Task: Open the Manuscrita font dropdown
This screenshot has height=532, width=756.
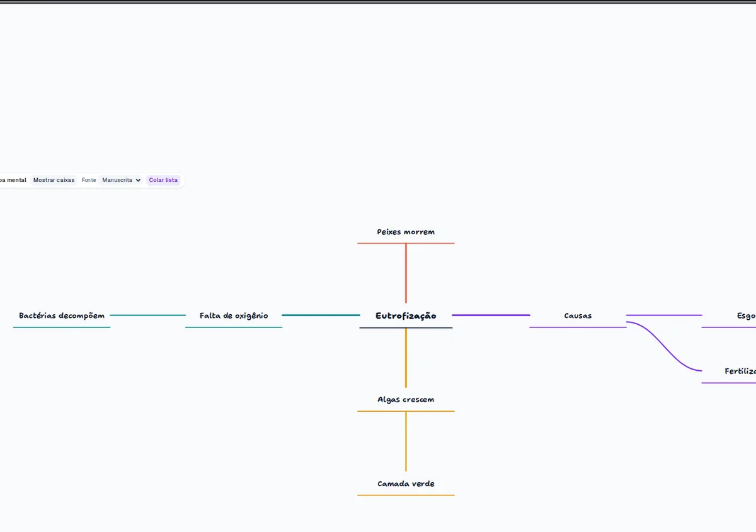Action: [121, 180]
